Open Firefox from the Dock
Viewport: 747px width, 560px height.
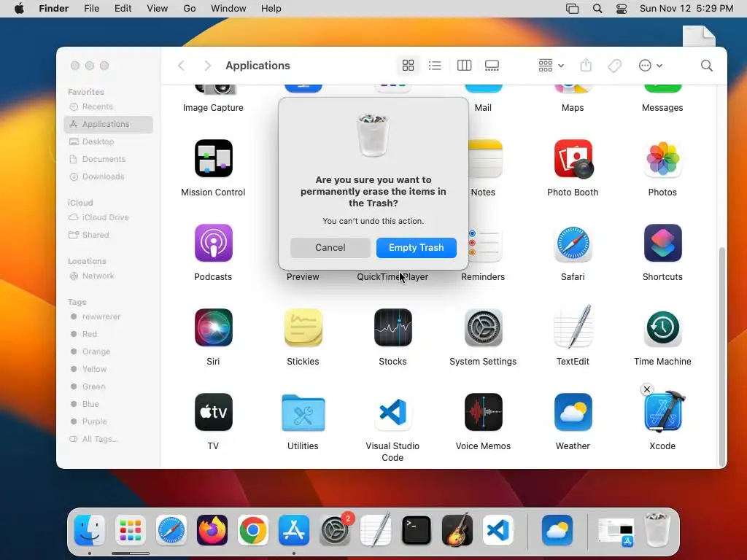212,530
